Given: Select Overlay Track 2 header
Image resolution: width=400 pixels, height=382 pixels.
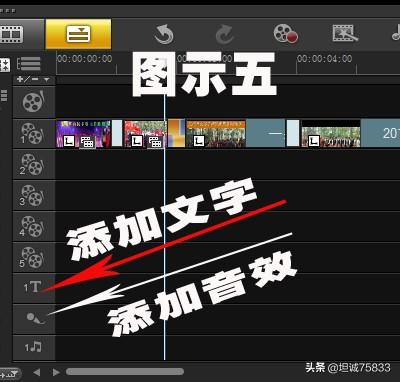Looking at the screenshot, I should [x=34, y=165].
